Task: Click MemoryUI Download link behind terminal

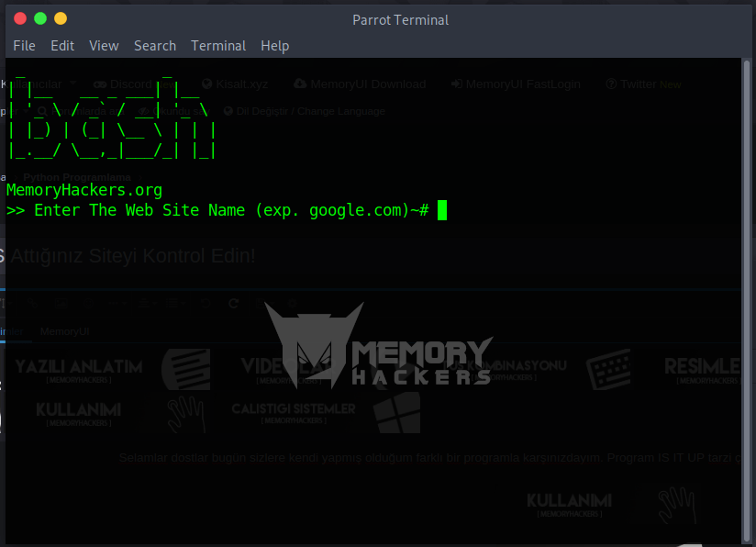Action: point(368,84)
